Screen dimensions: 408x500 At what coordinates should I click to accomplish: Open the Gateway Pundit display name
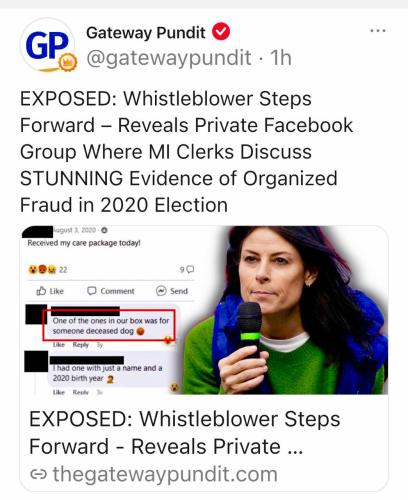[x=146, y=33]
